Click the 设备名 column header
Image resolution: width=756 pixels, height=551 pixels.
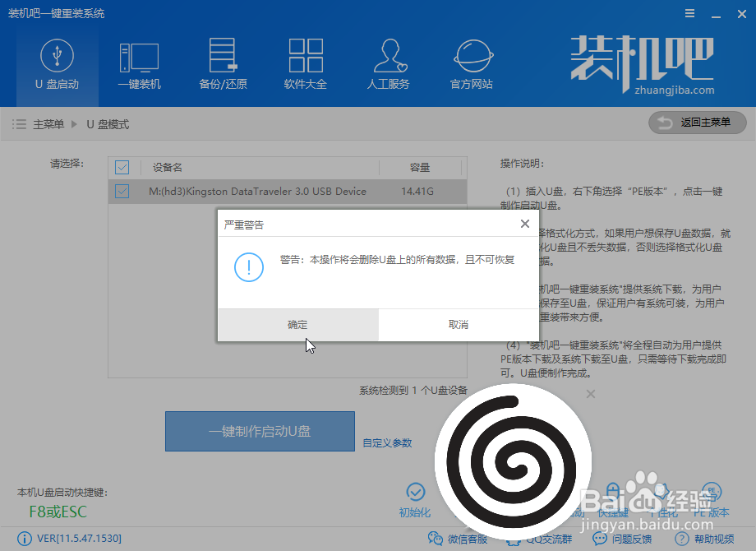click(168, 168)
